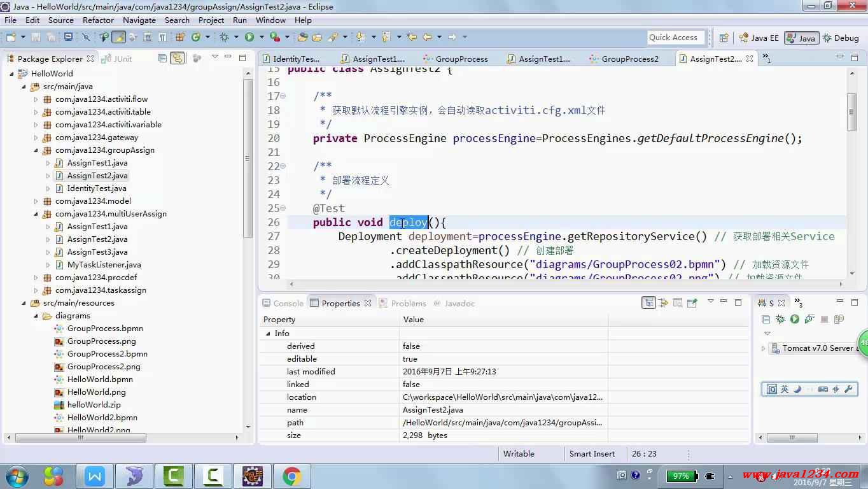Screen dimensions: 868x489
Task: Toggle Show Categories in Properties view
Action: pyautogui.click(x=648, y=303)
